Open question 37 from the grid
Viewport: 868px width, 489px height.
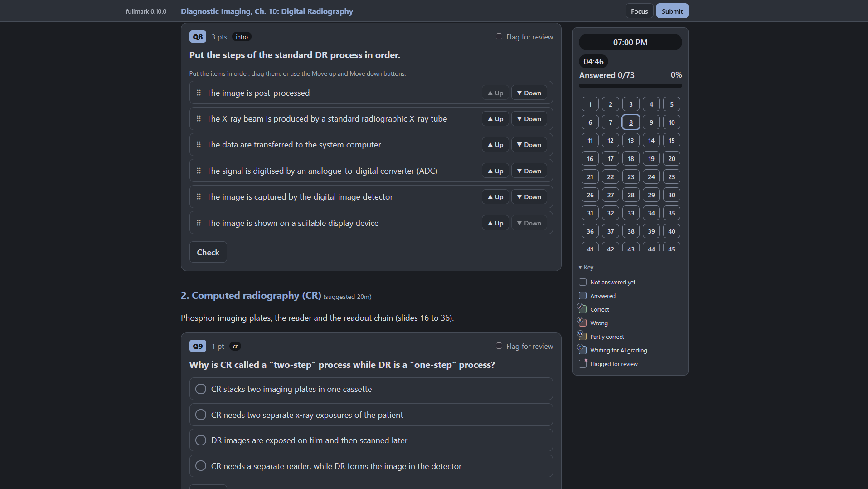point(610,231)
